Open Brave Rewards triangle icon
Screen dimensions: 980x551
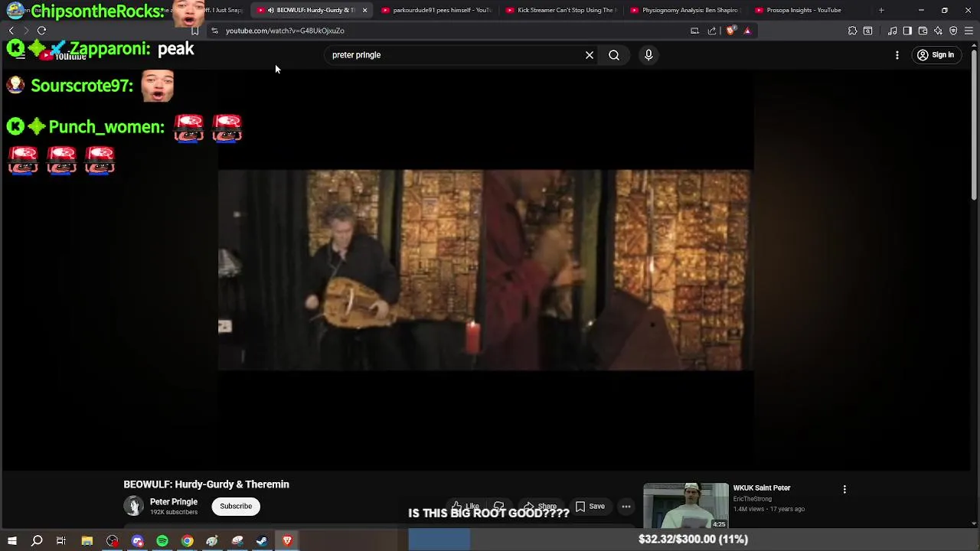click(x=747, y=31)
